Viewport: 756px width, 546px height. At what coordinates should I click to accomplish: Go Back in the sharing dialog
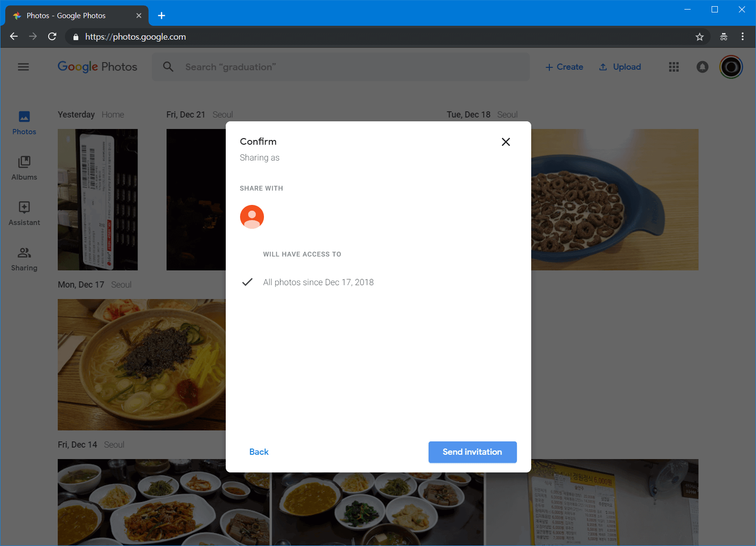click(259, 452)
